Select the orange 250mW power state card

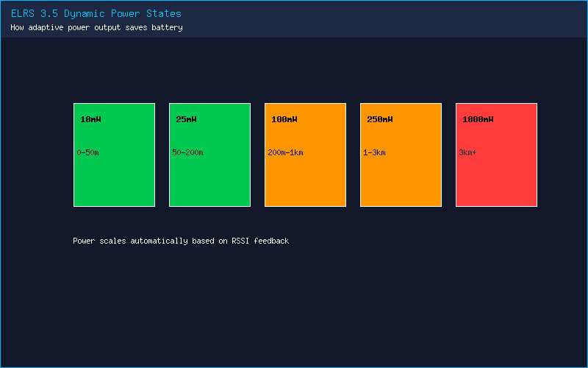[x=401, y=155]
